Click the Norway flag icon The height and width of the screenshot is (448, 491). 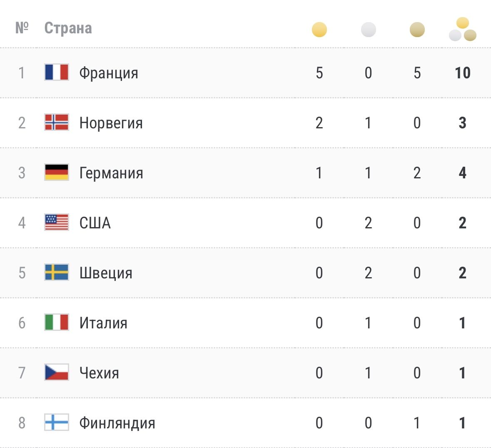point(57,122)
